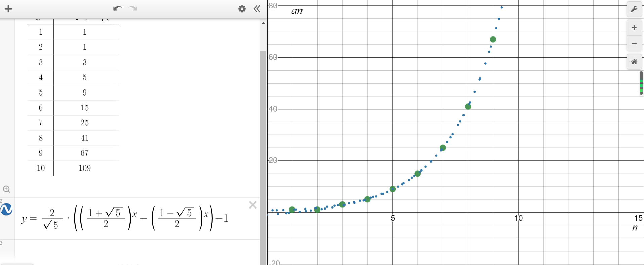This screenshot has height=265, width=644.
Task: Click the y-axis tick label 60
Action: tap(273, 57)
